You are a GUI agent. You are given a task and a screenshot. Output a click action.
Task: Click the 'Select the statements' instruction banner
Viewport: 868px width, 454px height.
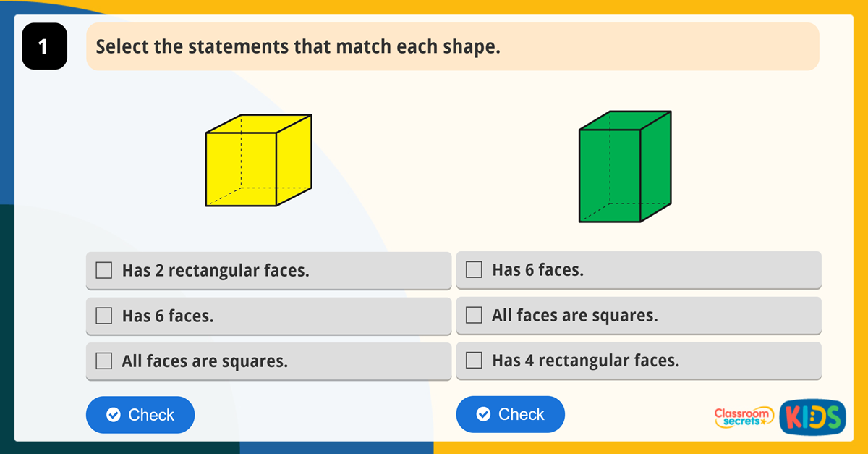[x=452, y=47]
